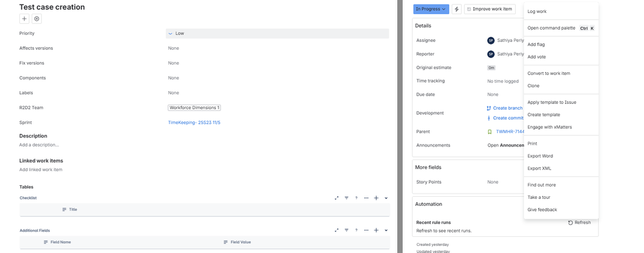Image resolution: width=644 pixels, height=253 pixels.
Task: Collapse Additional Fields table with chevron
Action: pos(386,230)
